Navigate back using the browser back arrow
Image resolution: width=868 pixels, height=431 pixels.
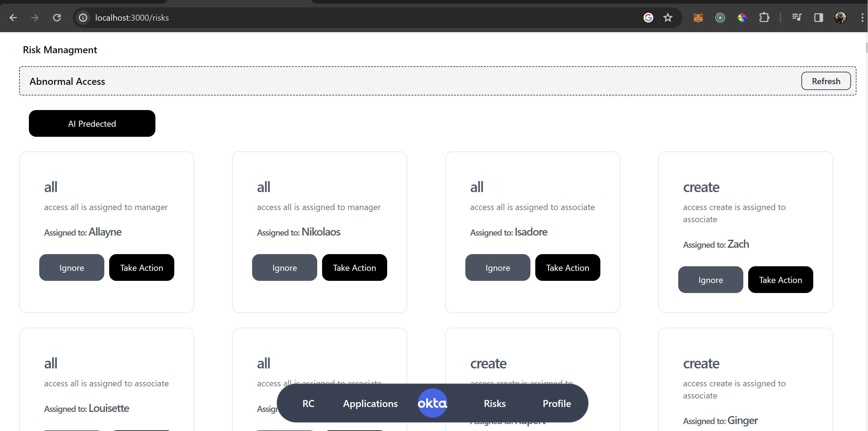(13, 18)
